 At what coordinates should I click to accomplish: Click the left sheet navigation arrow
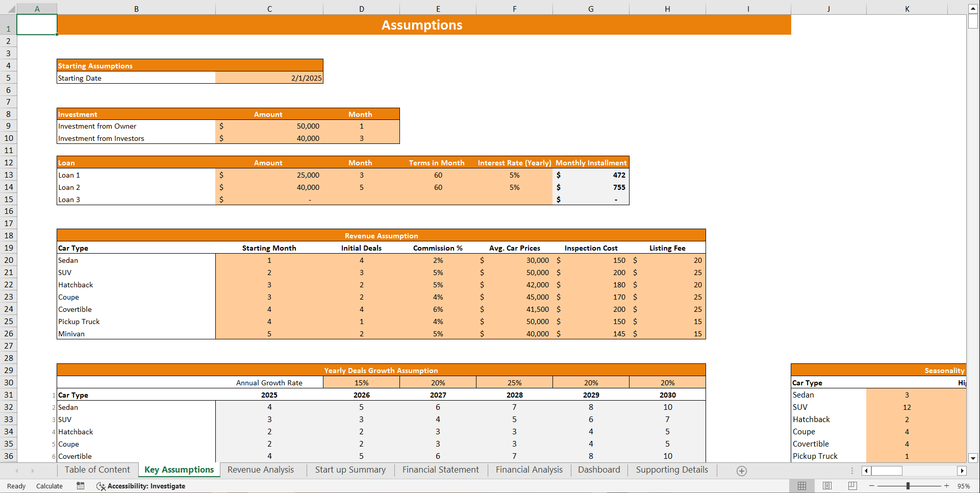click(x=17, y=471)
